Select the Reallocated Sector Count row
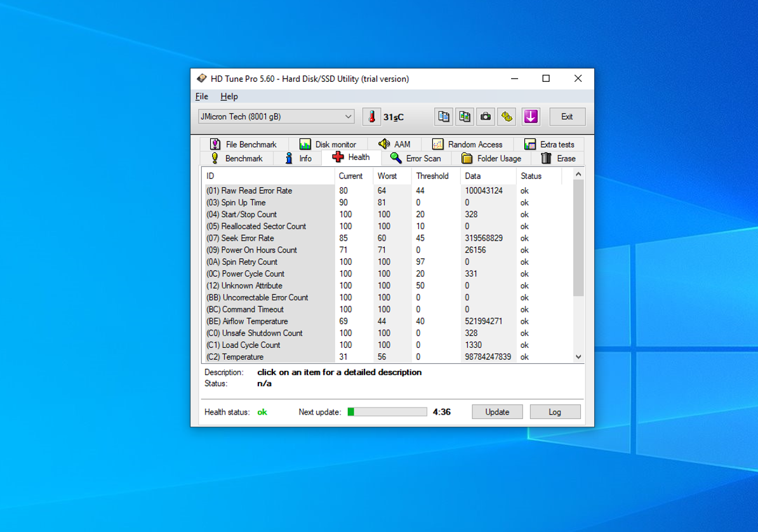This screenshot has height=532, width=758. (x=263, y=227)
